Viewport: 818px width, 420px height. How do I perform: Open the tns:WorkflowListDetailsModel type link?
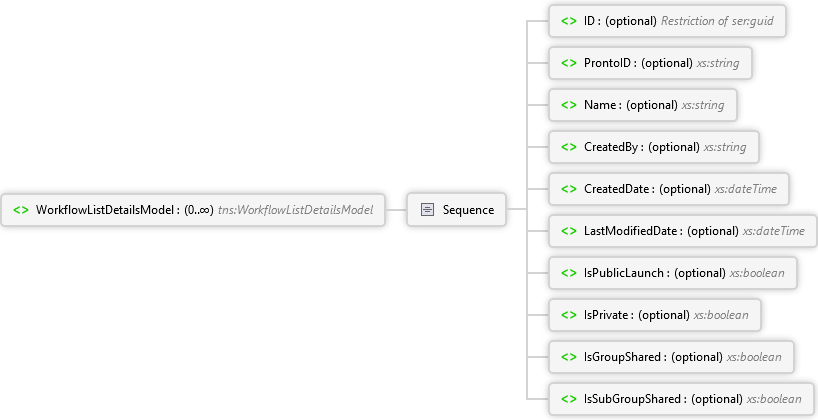[x=295, y=210]
